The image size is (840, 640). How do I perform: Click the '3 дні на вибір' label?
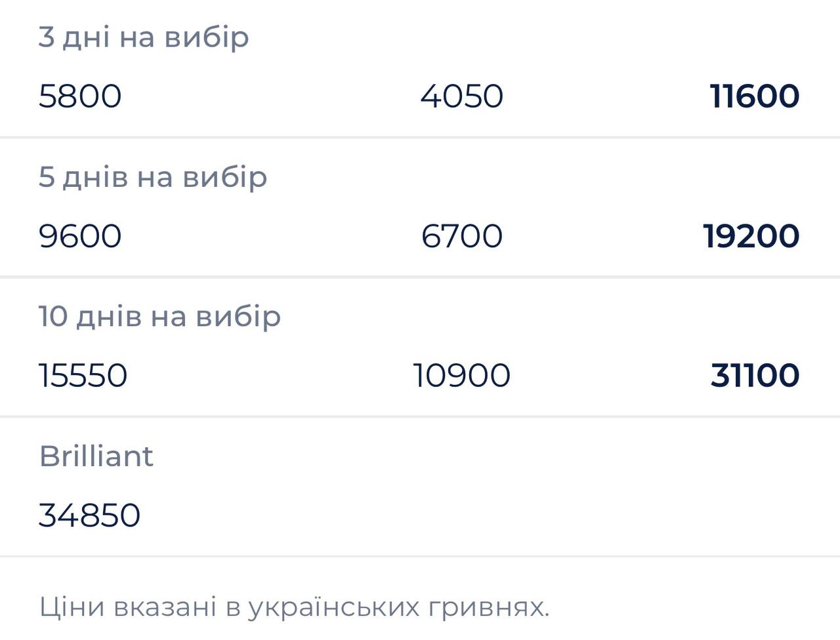pos(144,37)
